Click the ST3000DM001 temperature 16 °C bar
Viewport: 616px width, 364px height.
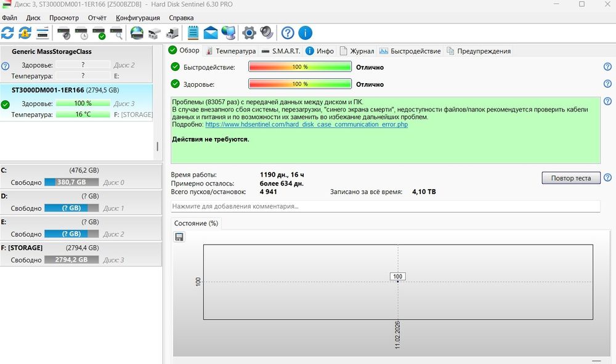coord(83,115)
